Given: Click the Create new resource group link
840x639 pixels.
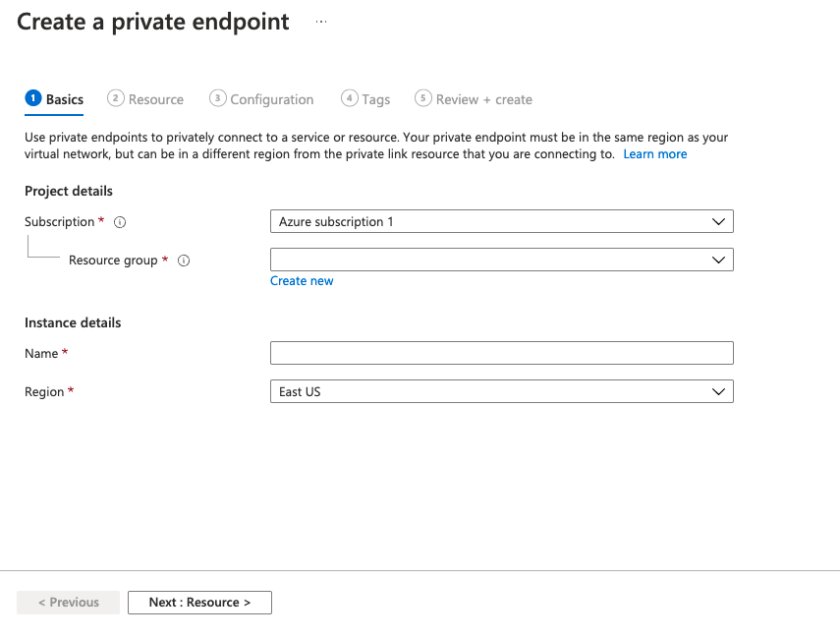Looking at the screenshot, I should point(302,281).
